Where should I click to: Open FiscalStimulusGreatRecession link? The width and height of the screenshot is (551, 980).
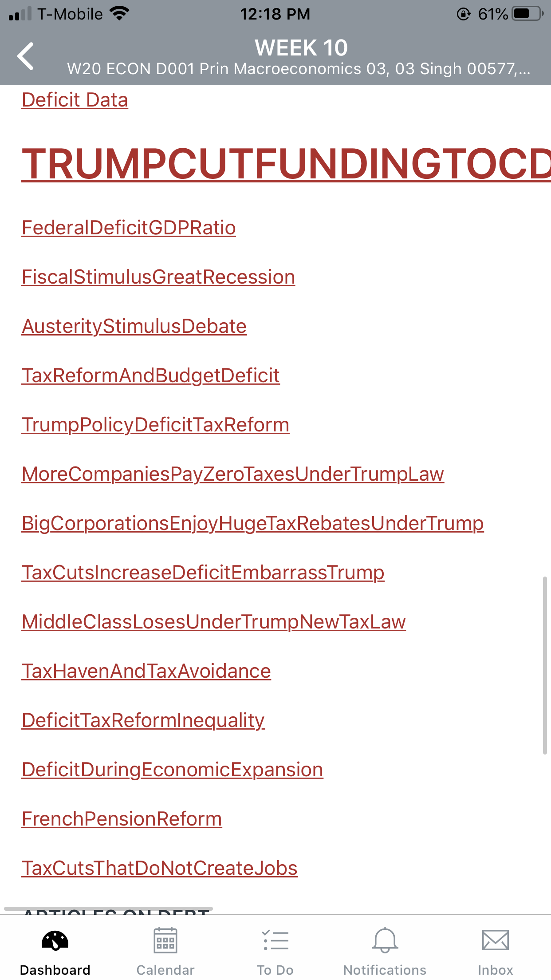pos(158,277)
